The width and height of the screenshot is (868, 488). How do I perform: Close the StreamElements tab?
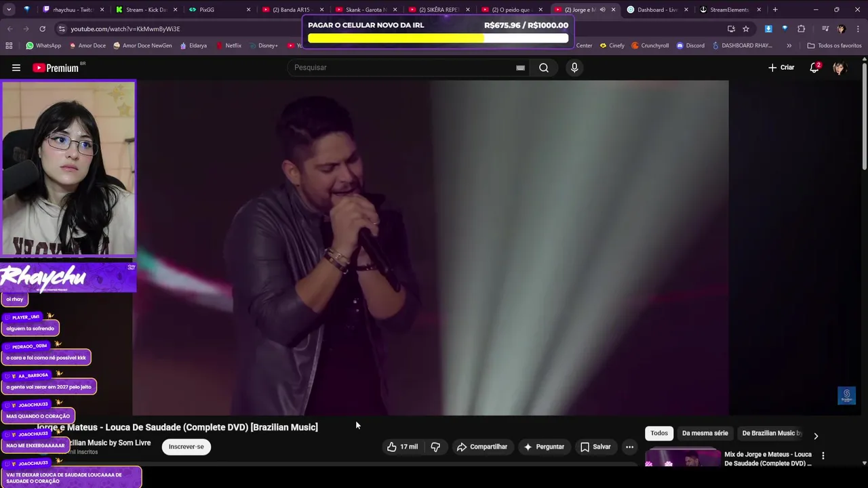click(x=759, y=9)
